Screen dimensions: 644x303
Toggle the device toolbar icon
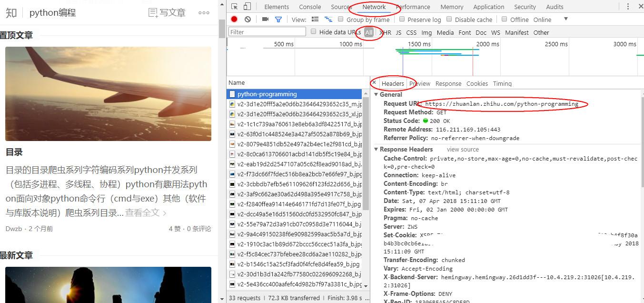click(x=247, y=7)
